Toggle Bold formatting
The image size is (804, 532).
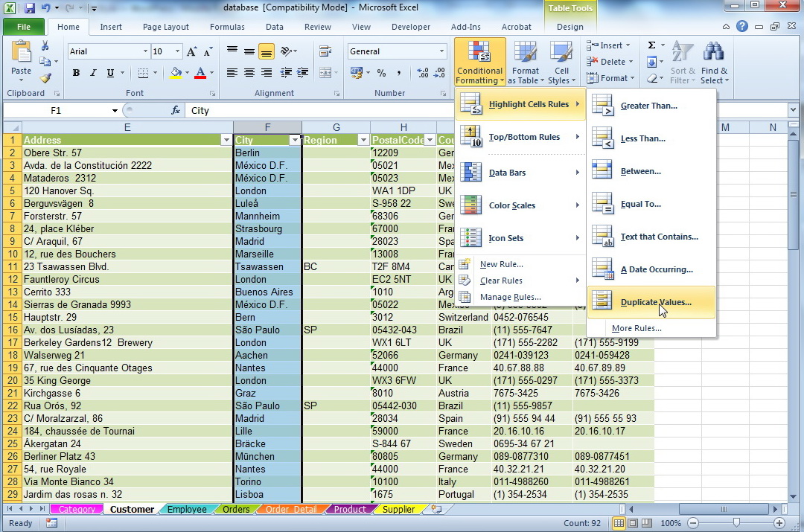click(x=76, y=73)
